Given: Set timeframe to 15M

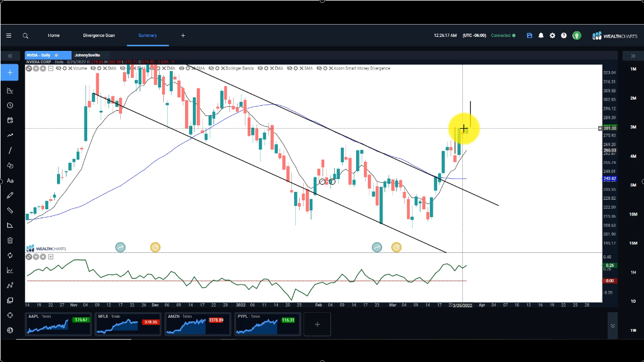Looking at the screenshot, I should pyautogui.click(x=633, y=243).
